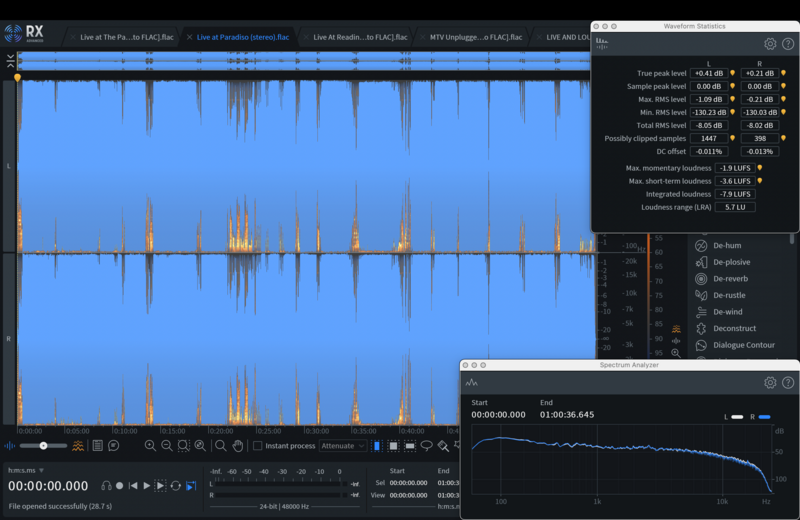Open the Attenuate mode dropdown
Viewport: 800px width, 520px height.
pyautogui.click(x=343, y=446)
